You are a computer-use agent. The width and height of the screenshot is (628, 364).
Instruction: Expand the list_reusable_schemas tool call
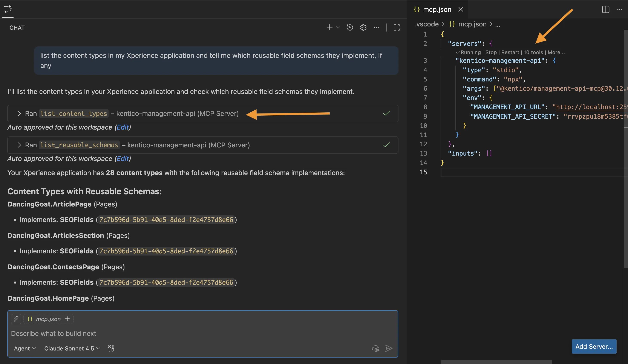19,145
